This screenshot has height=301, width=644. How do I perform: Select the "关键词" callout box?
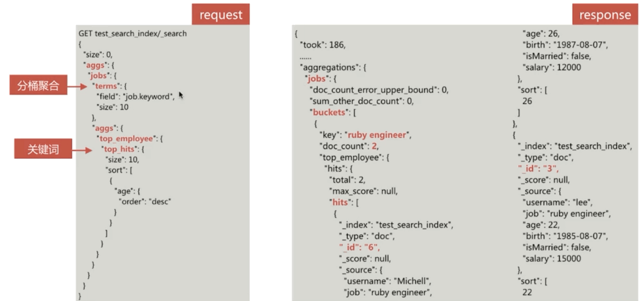(43, 150)
